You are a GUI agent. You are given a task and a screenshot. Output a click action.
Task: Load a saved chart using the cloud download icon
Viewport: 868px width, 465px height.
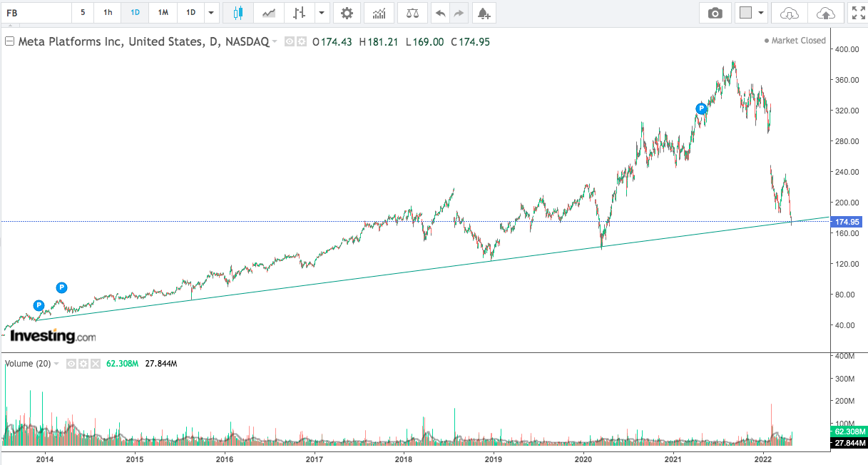[x=790, y=13]
